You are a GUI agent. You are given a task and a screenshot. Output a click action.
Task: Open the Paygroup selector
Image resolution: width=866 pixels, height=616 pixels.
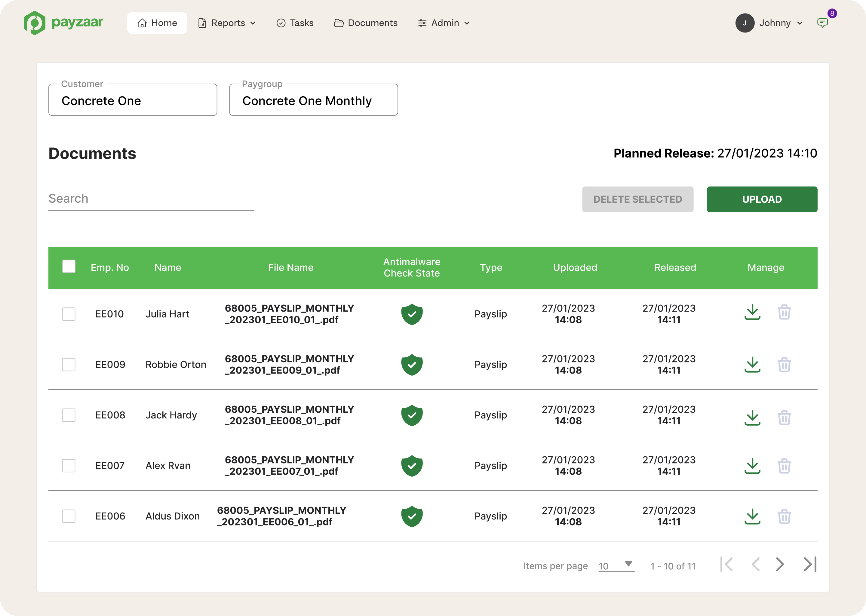click(314, 100)
